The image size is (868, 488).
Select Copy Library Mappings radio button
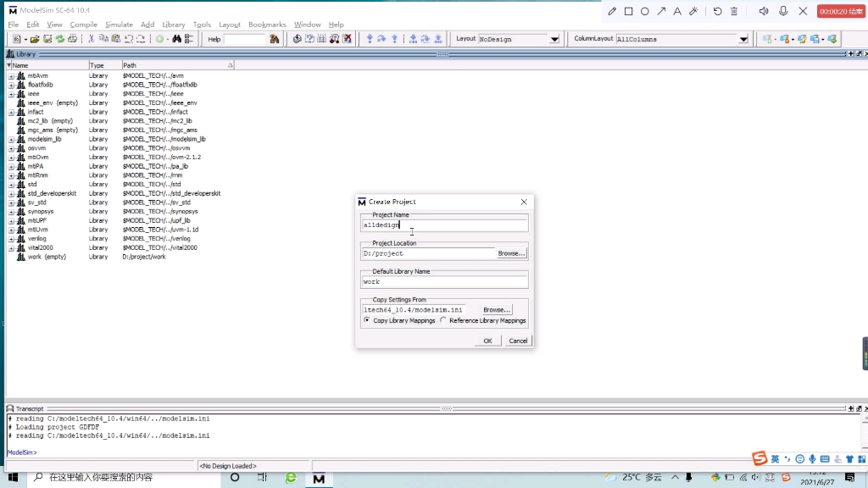tap(367, 320)
